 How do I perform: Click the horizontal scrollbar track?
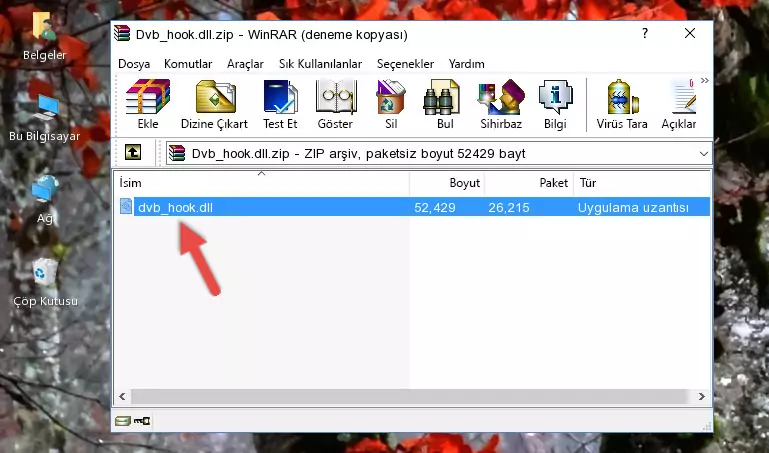(x=412, y=396)
